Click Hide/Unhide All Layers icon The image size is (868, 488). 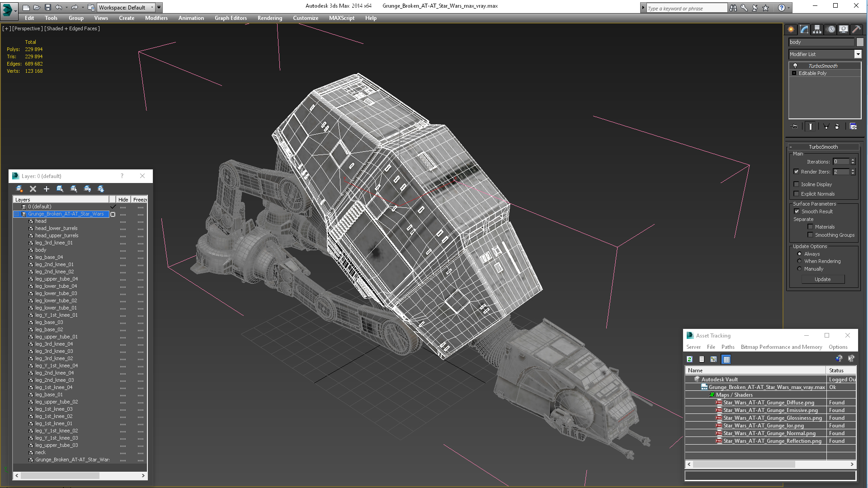[87, 189]
